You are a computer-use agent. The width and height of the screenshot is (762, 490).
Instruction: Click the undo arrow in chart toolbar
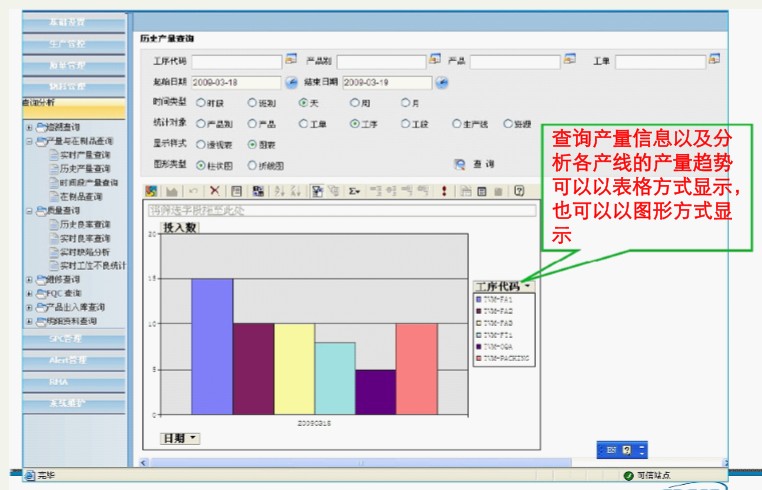pyautogui.click(x=193, y=191)
